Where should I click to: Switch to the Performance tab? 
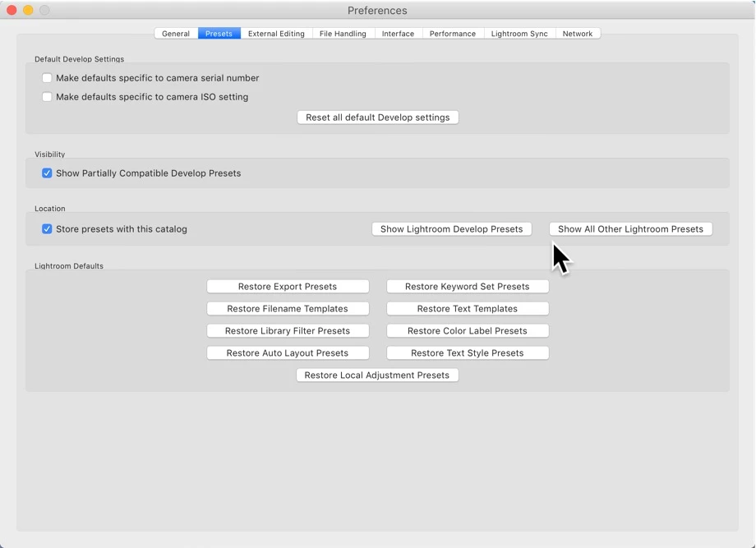tap(453, 34)
